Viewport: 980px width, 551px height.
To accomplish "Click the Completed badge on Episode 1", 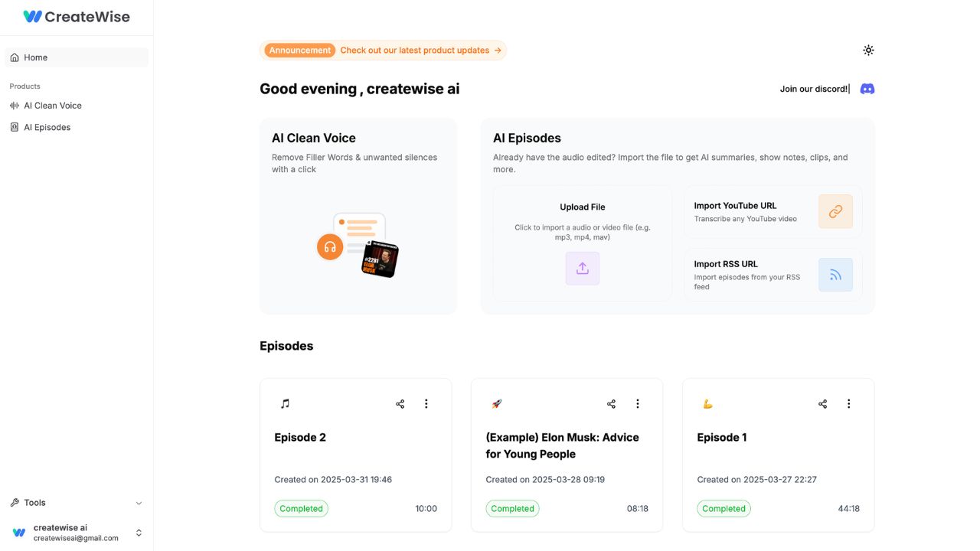I will pyautogui.click(x=724, y=508).
